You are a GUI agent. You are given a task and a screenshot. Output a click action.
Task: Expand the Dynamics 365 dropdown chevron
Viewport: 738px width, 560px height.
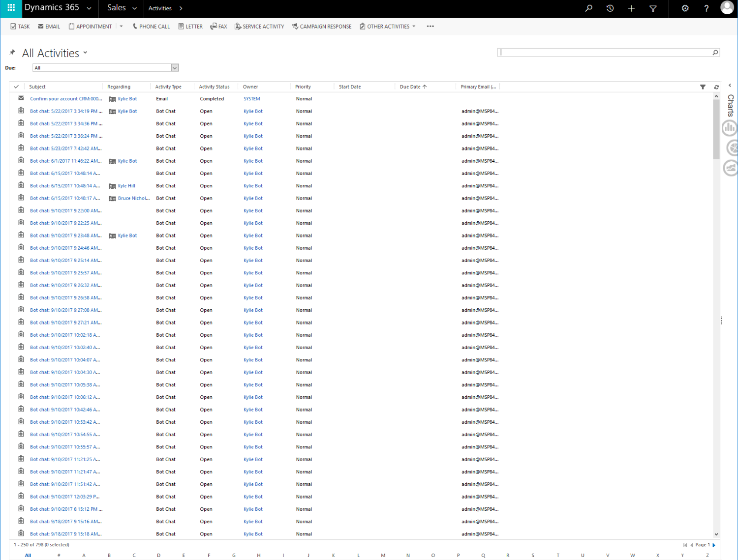point(89,8)
